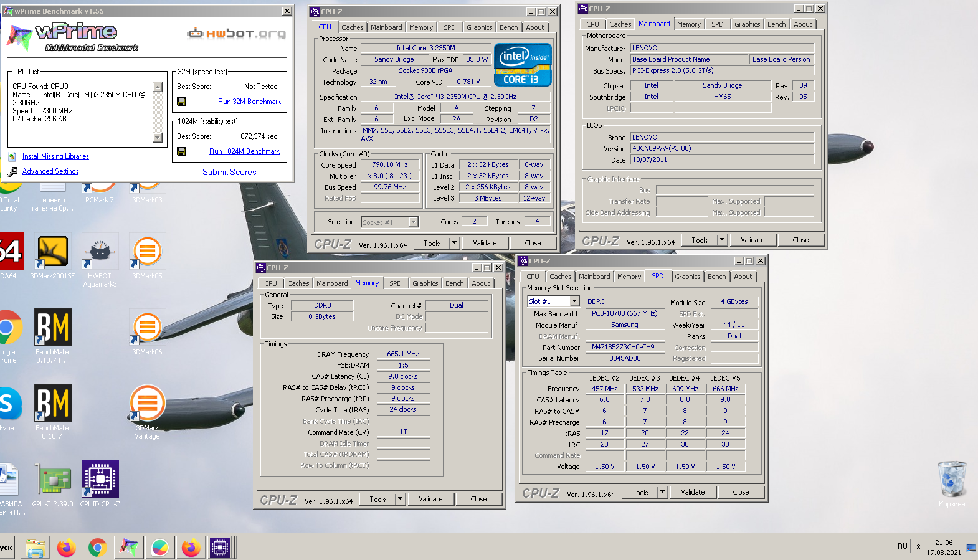Viewport: 978px width, 560px height.
Task: Open GPU-Z.2.39.0 desktop icon
Action: (52, 485)
